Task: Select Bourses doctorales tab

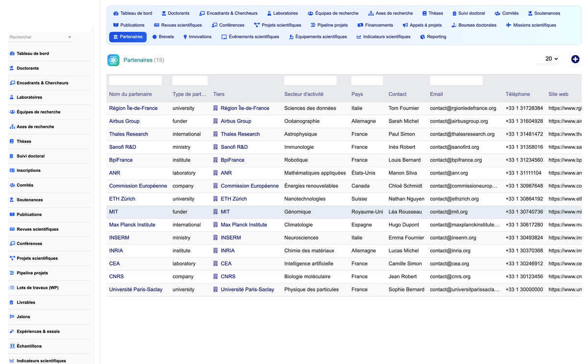Action: pyautogui.click(x=473, y=25)
